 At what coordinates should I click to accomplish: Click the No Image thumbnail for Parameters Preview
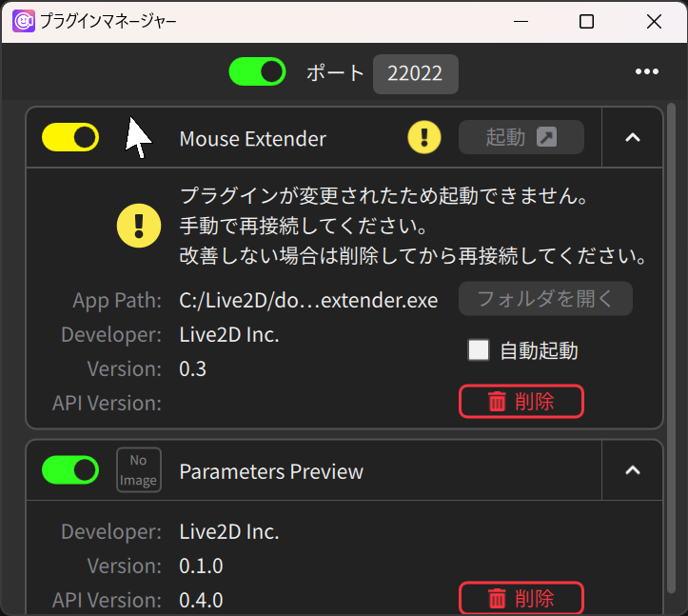coord(139,469)
